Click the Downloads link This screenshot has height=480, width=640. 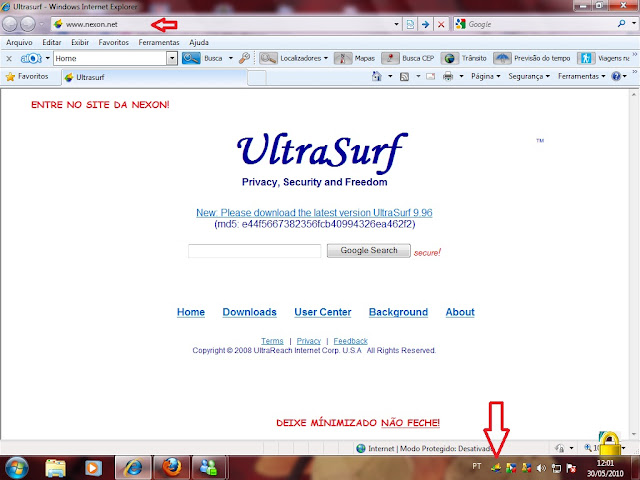[249, 312]
